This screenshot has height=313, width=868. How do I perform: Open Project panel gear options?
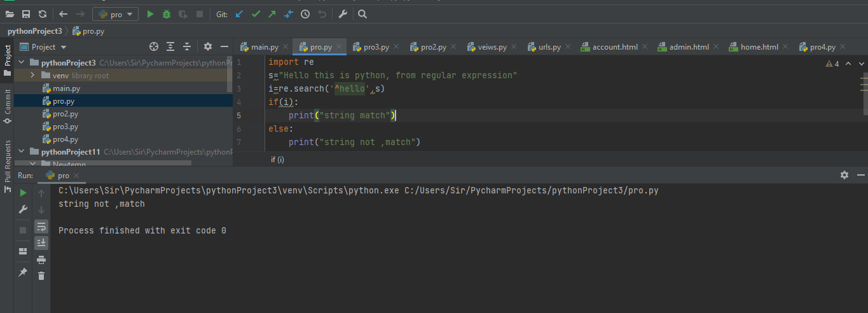pyautogui.click(x=208, y=46)
